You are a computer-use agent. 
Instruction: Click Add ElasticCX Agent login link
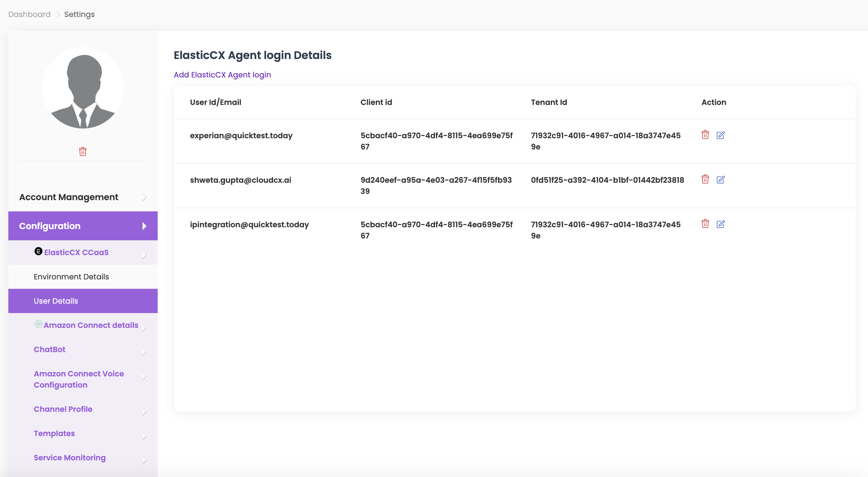(222, 75)
